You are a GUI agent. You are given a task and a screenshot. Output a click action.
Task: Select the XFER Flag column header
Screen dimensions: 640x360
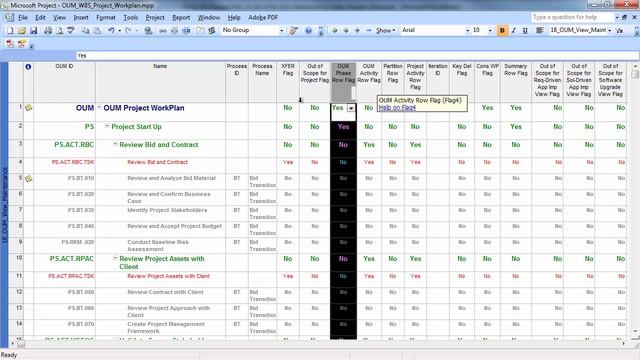click(x=288, y=82)
